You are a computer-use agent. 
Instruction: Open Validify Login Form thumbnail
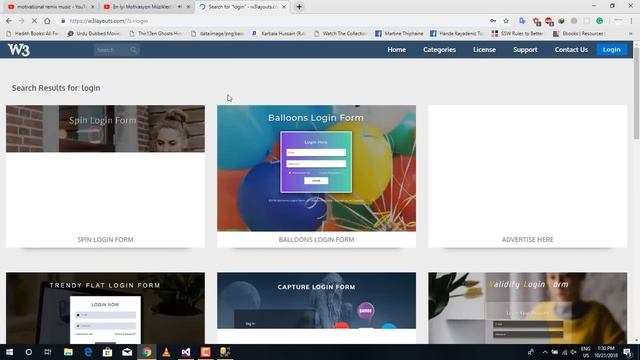(528, 308)
